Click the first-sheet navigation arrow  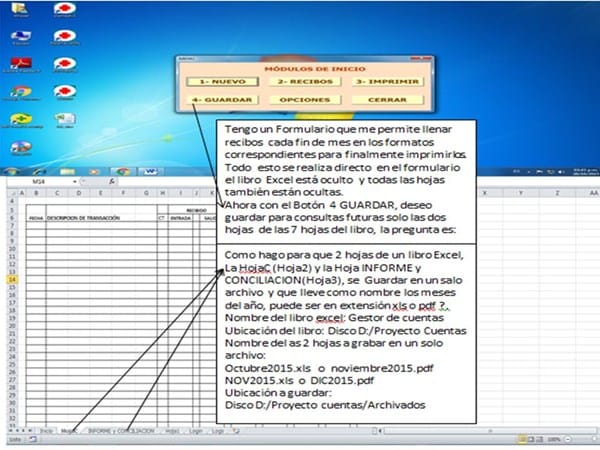[x=11, y=431]
